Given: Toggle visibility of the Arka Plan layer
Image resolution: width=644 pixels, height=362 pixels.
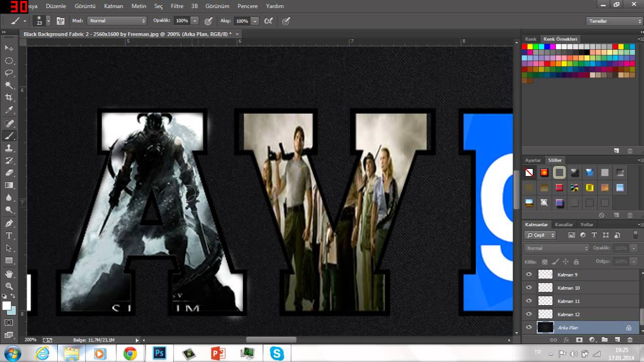Looking at the screenshot, I should (x=529, y=327).
